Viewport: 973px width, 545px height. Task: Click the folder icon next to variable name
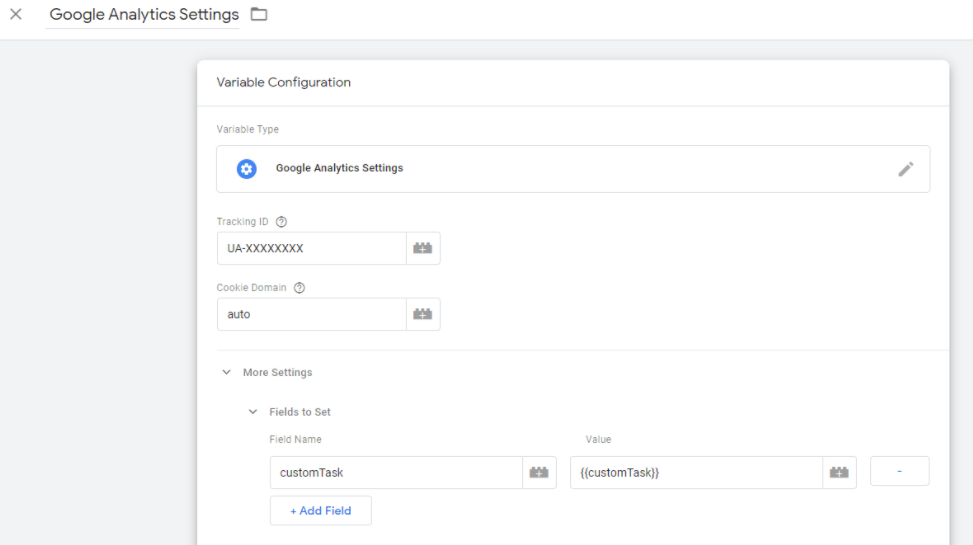259,14
